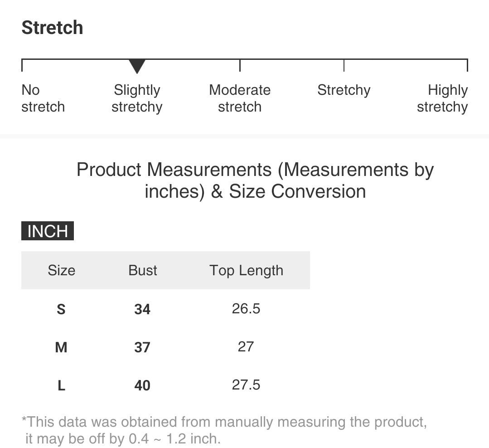The image size is (489, 448).
Task: Click the 'Stretchy' scale label
Action: (344, 90)
